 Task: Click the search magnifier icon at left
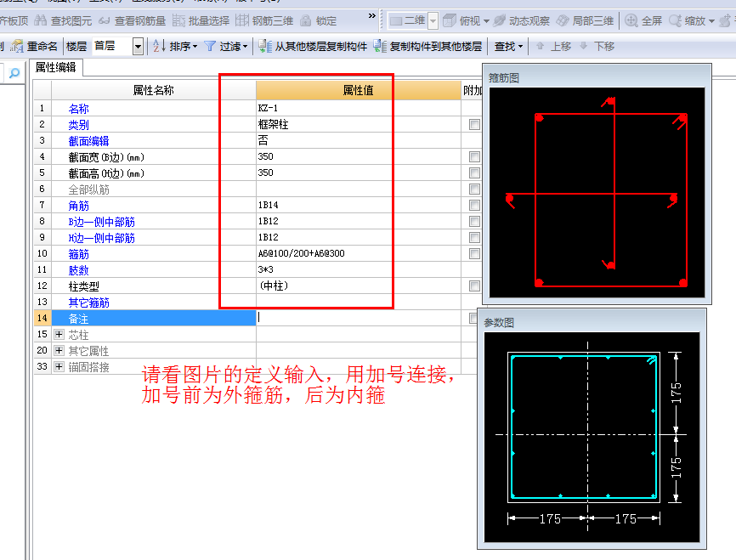[x=14, y=73]
